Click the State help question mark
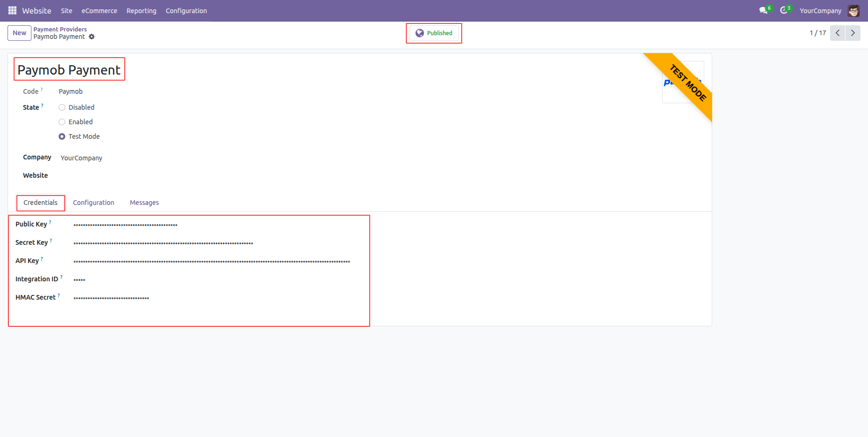Screen dimensions: 868x437 42,105
